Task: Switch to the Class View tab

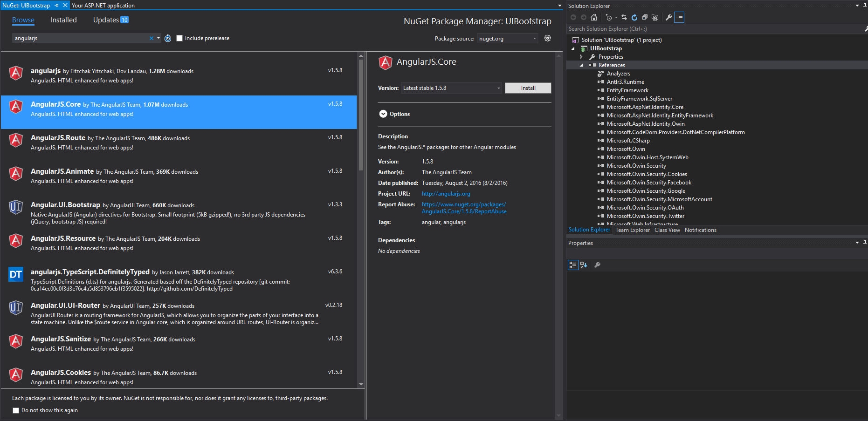Action: click(667, 230)
